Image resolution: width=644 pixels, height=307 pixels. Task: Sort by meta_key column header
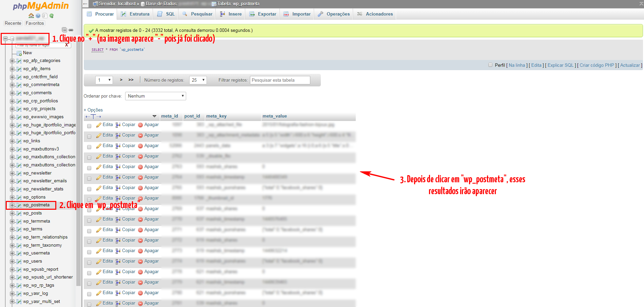coord(216,116)
